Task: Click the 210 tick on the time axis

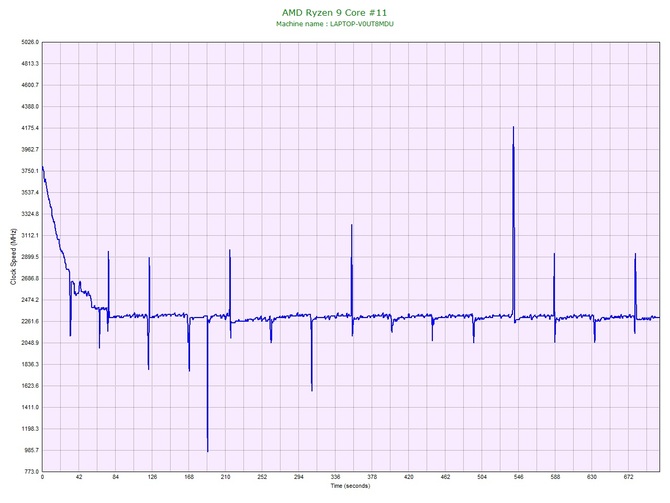Action: pos(225,477)
